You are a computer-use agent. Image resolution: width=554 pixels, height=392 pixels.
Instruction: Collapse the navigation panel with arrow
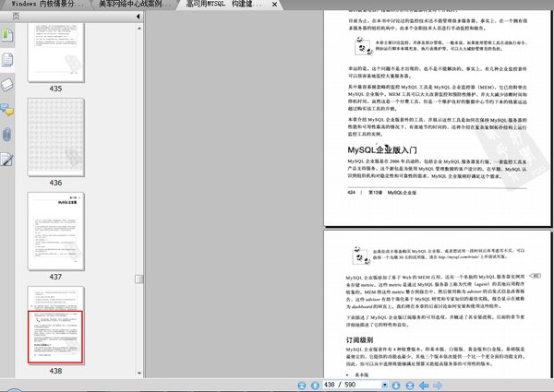point(138,17)
